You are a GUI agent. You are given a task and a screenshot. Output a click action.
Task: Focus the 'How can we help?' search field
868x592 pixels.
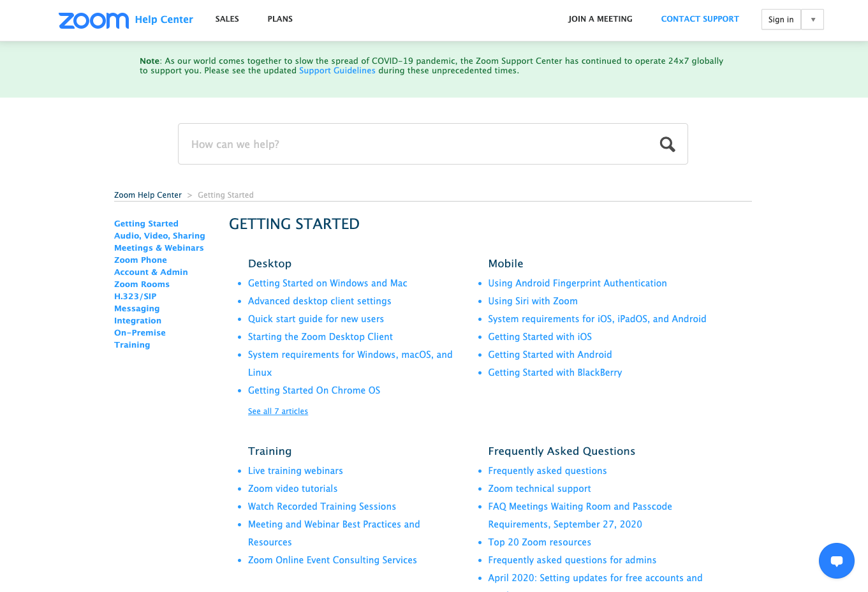[x=433, y=144]
